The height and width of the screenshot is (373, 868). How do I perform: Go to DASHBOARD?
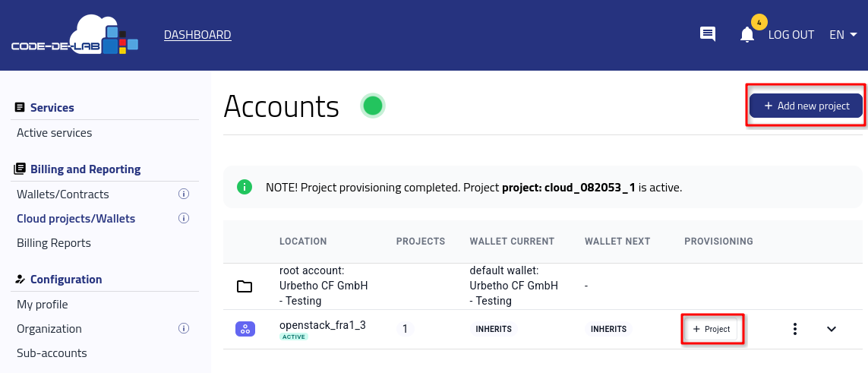[197, 35]
